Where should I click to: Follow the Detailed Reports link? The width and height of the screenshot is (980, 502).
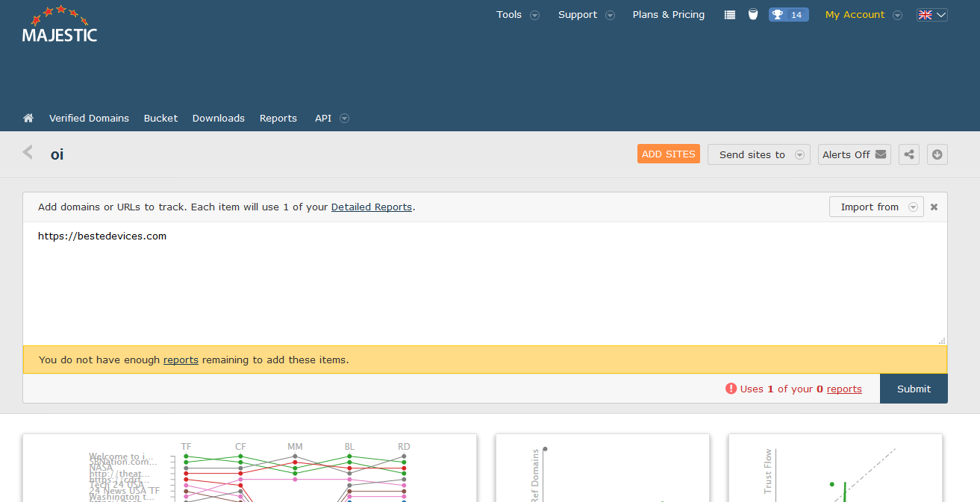pos(372,207)
